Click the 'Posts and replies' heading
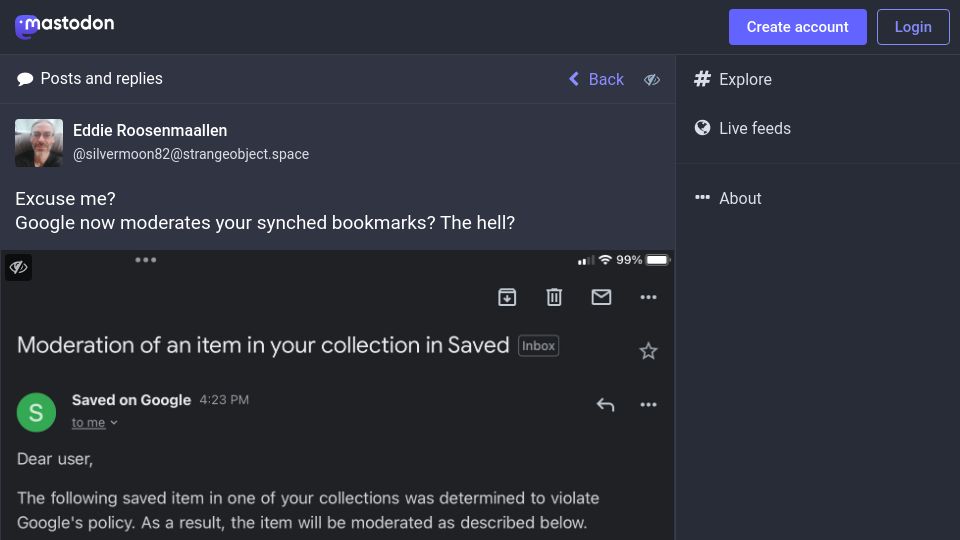The height and width of the screenshot is (540, 960). click(x=102, y=78)
